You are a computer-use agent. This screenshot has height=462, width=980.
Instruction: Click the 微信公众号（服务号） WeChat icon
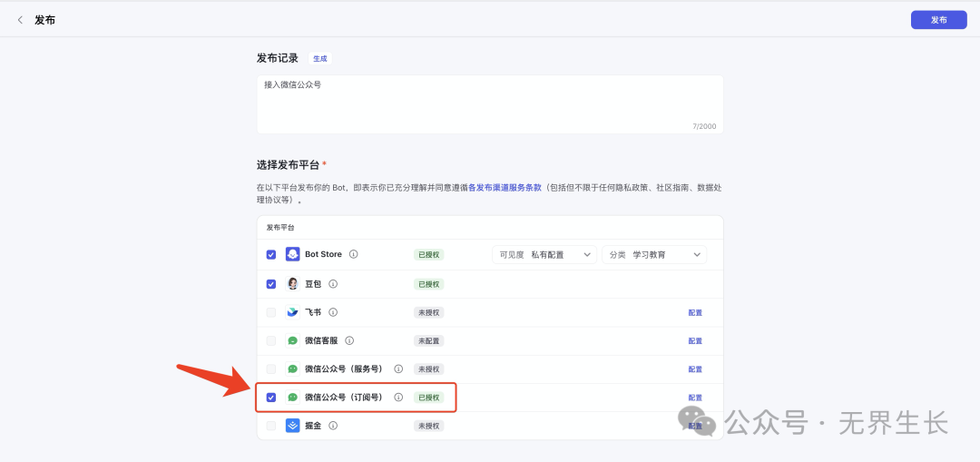[x=292, y=369]
